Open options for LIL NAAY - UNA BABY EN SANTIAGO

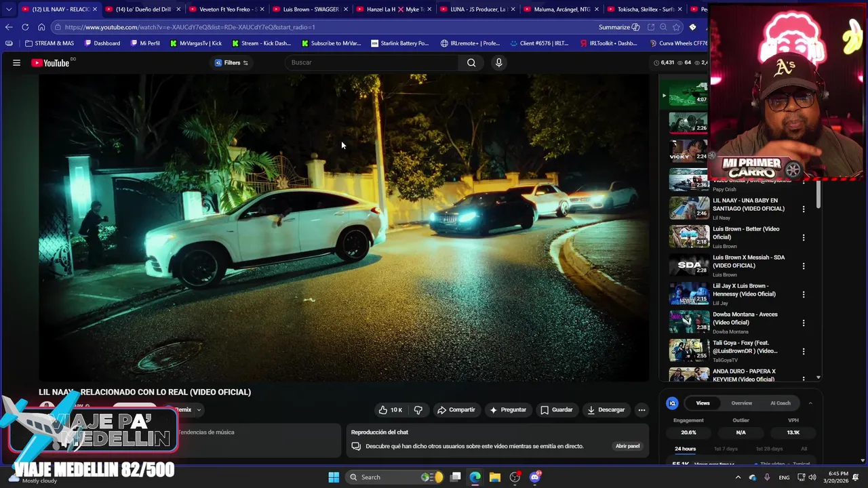(804, 209)
